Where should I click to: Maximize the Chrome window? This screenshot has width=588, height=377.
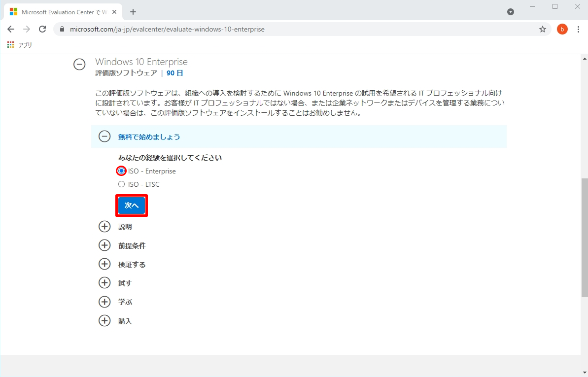click(x=555, y=6)
